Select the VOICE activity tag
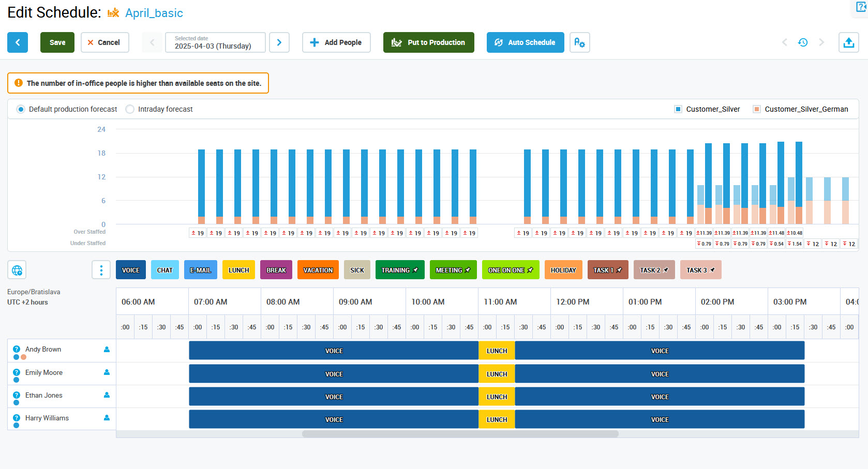The image size is (868, 469). coord(131,270)
